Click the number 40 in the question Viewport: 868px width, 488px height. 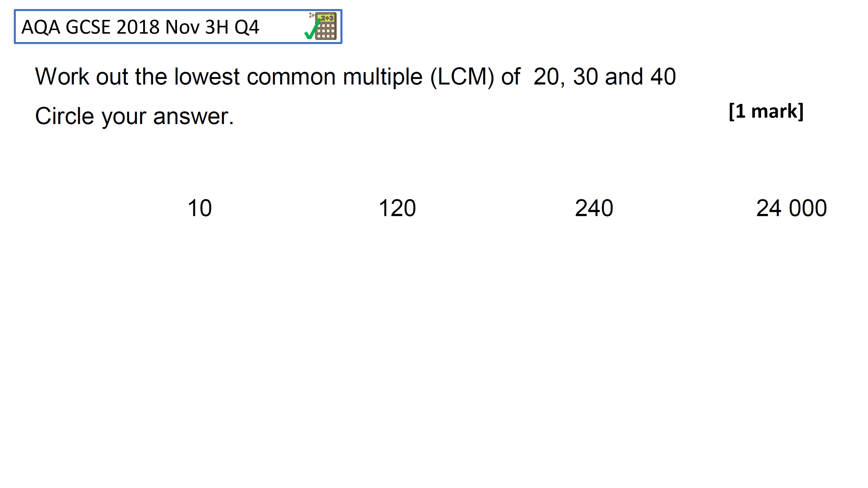663,76
